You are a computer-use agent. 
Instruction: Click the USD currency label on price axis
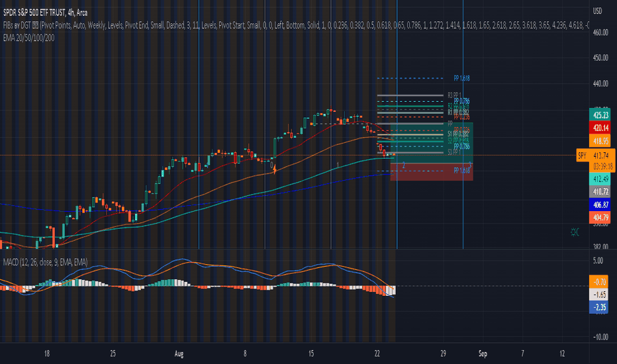coord(597,11)
